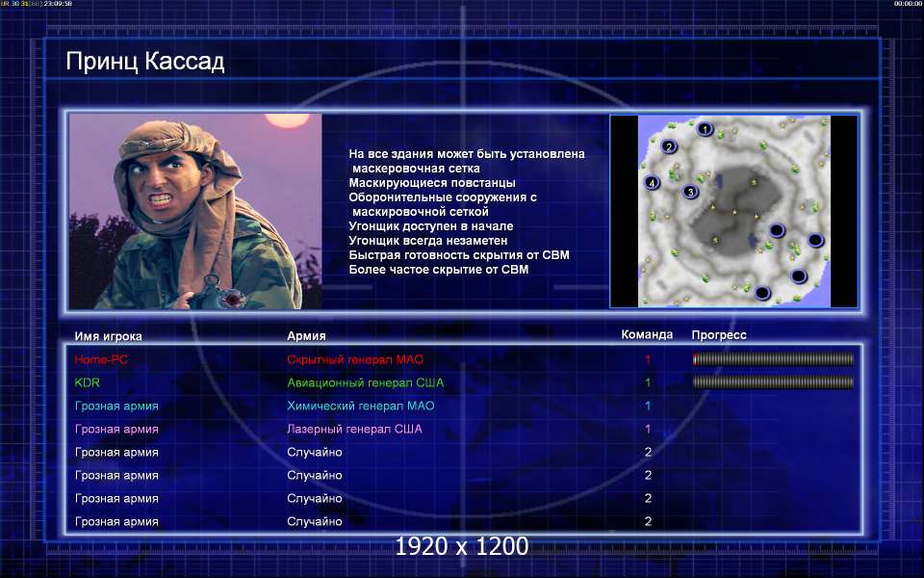Click the 'Угонщик доступен в начале' line
Screen dimensions: 924x578
coord(431,225)
